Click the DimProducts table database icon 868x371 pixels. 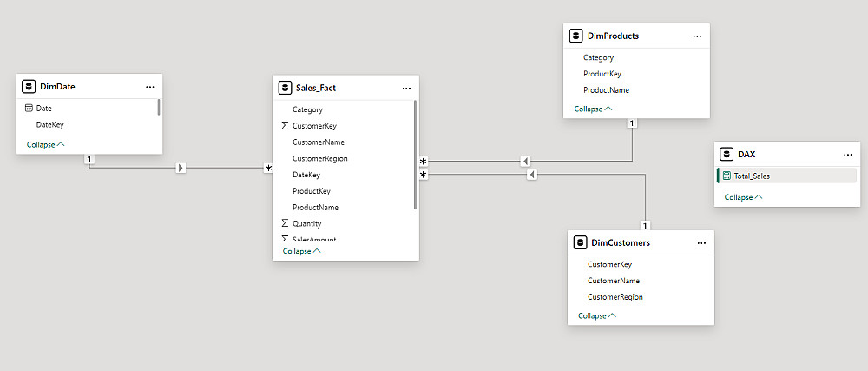[575, 36]
